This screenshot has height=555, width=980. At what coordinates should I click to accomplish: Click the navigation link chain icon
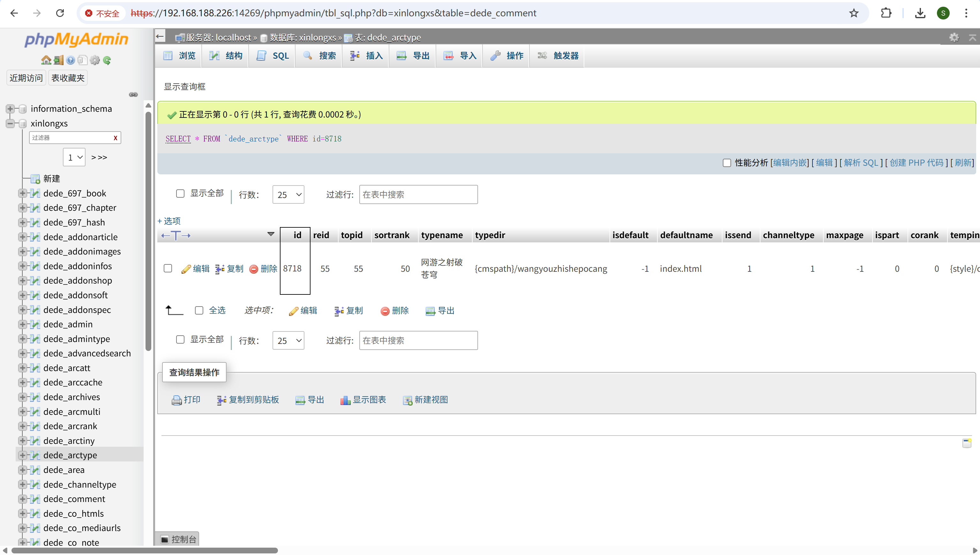pyautogui.click(x=133, y=95)
